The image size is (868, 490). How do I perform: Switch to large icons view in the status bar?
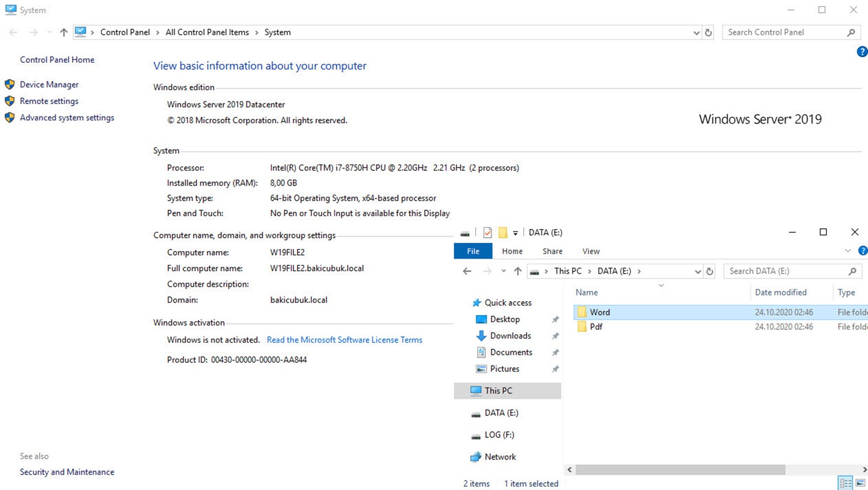(x=860, y=483)
